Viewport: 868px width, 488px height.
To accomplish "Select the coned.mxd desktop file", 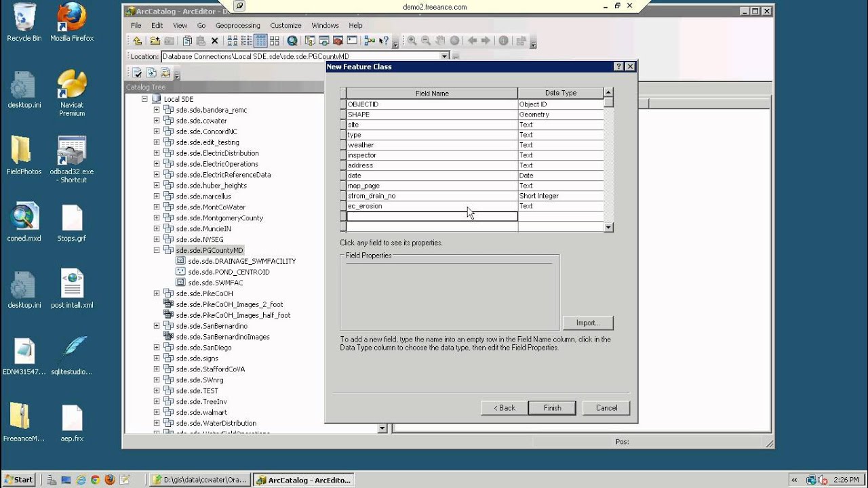I will coord(24,222).
